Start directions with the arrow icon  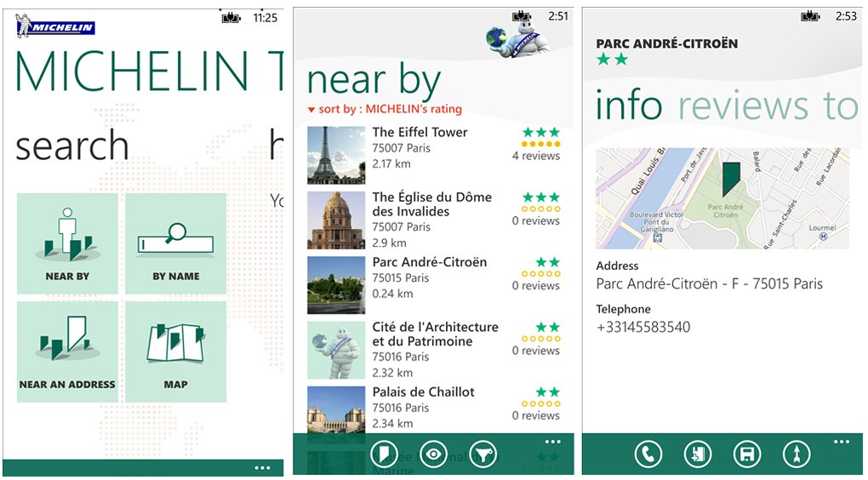(797, 454)
